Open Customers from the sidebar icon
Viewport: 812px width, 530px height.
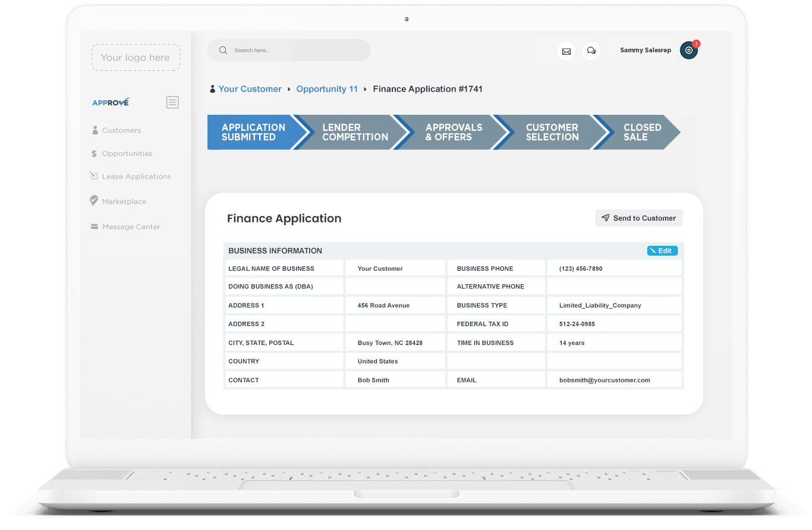point(94,130)
